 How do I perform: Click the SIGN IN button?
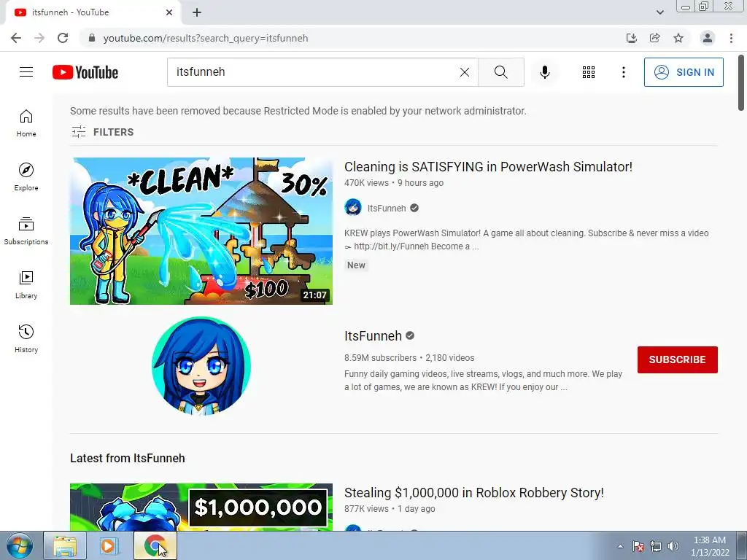pos(684,72)
